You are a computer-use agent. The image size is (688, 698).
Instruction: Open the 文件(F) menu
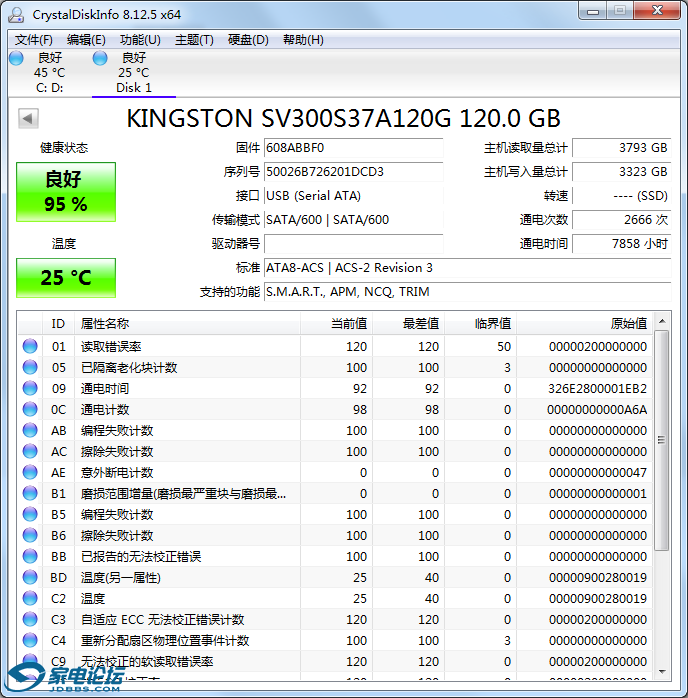34,40
